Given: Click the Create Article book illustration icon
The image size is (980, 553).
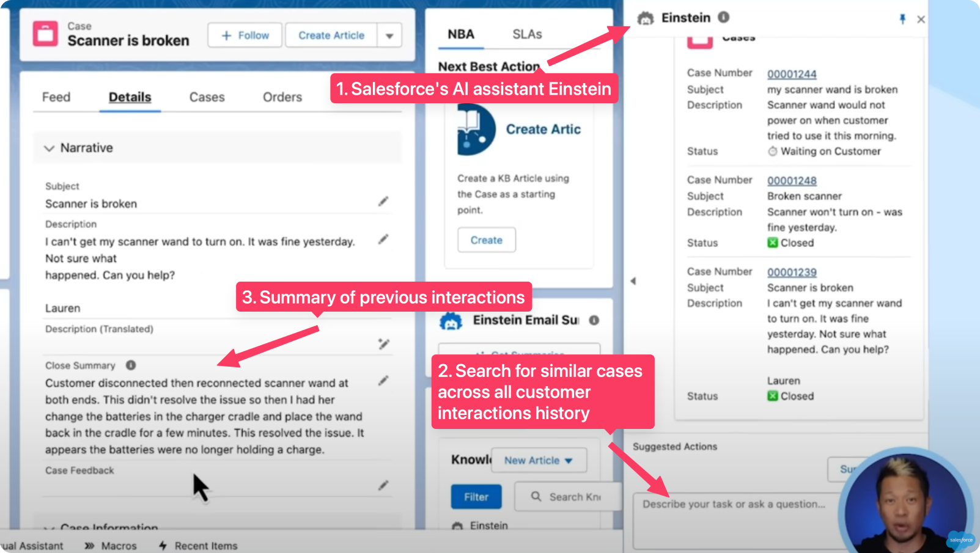Looking at the screenshot, I should coord(476,129).
